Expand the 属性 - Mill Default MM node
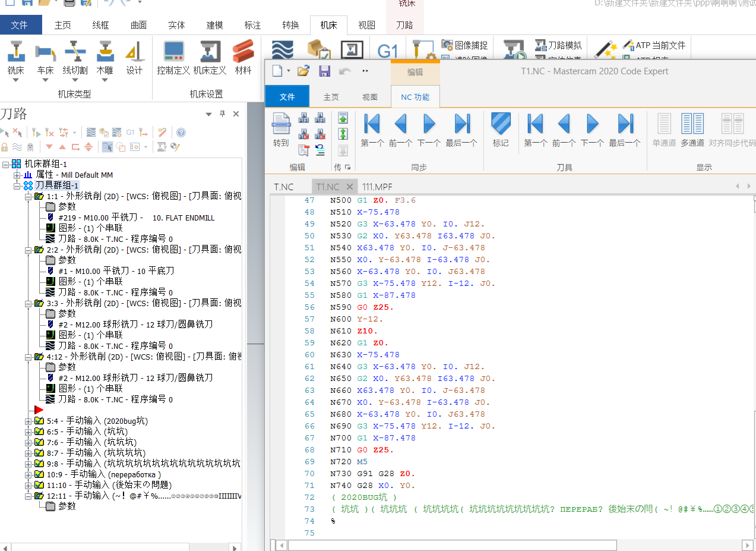756x551 pixels. [x=17, y=175]
